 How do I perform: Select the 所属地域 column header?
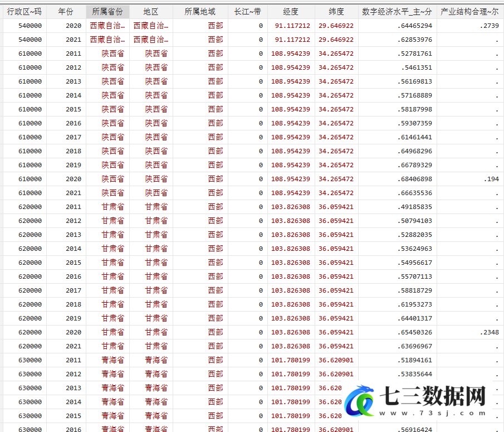(x=200, y=12)
